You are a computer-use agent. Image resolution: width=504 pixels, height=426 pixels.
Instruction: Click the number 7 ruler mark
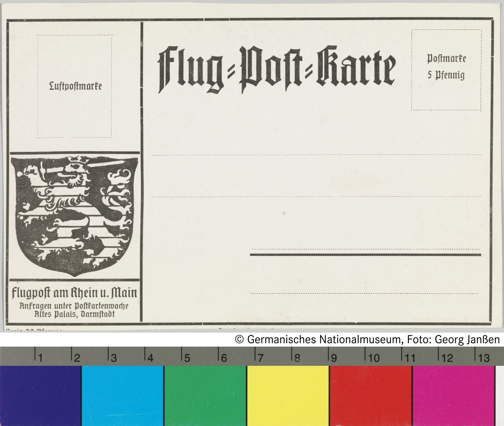click(x=260, y=357)
